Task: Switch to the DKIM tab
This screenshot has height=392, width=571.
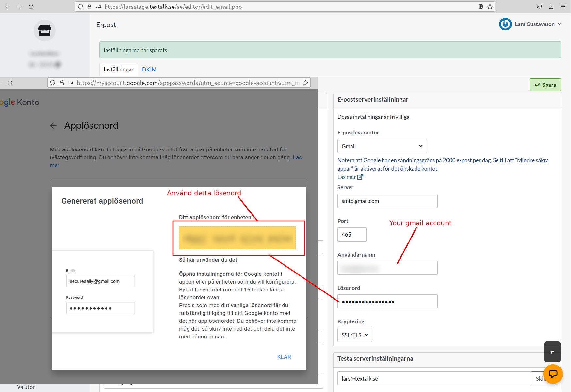Action: point(149,69)
